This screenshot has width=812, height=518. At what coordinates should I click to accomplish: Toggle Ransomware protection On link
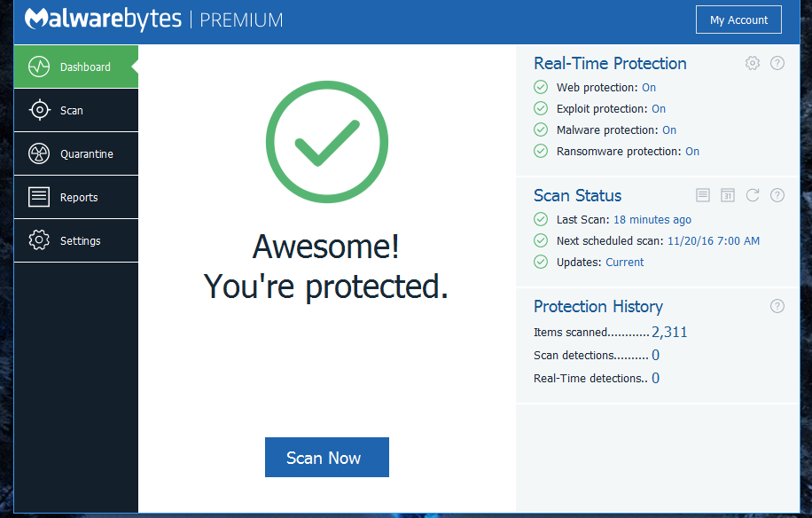pos(692,152)
